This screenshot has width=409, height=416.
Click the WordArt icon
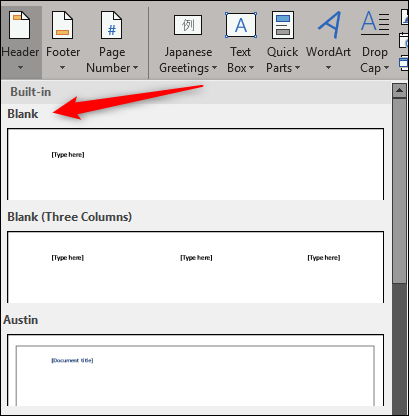coord(329,24)
